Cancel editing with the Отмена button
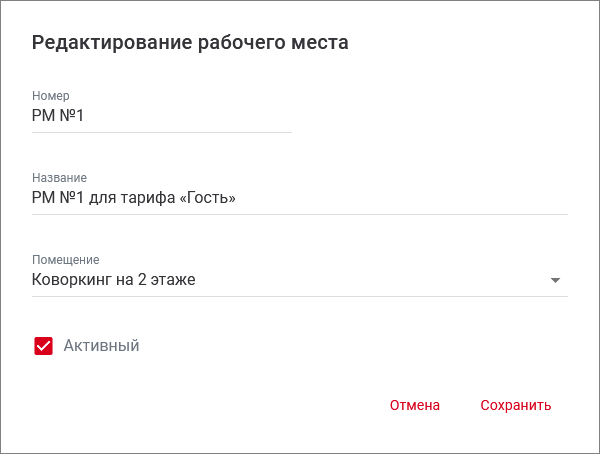 (x=415, y=405)
